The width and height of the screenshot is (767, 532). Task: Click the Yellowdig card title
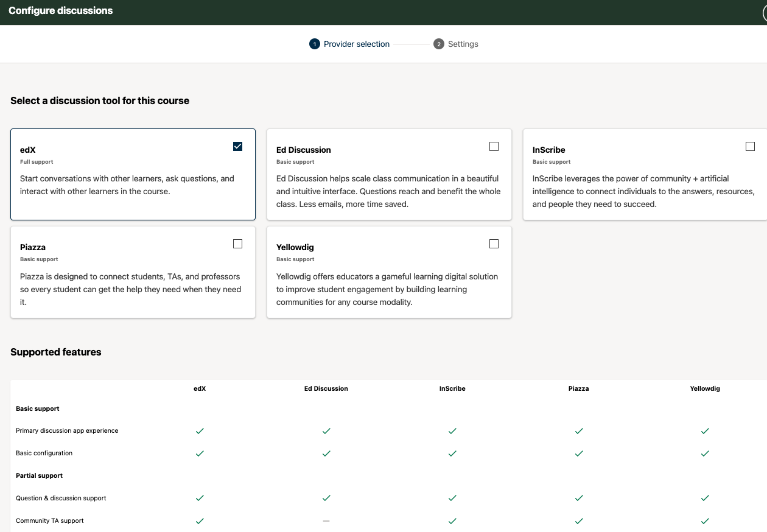[x=295, y=247]
